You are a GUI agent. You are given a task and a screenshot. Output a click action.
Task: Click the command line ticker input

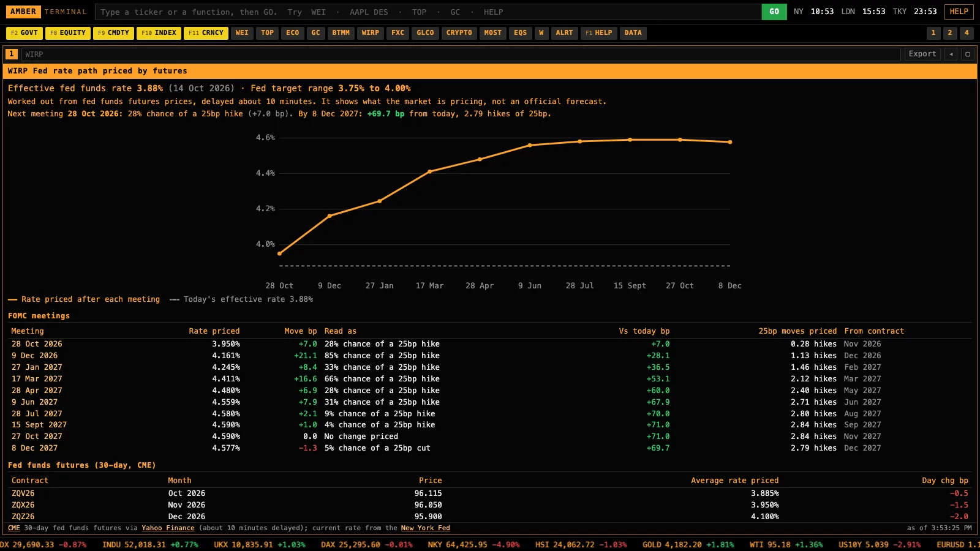pyautogui.click(x=428, y=12)
